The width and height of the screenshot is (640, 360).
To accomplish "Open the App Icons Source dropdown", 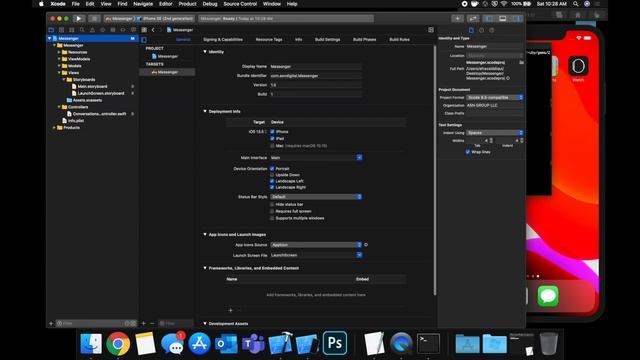I will coord(316,245).
